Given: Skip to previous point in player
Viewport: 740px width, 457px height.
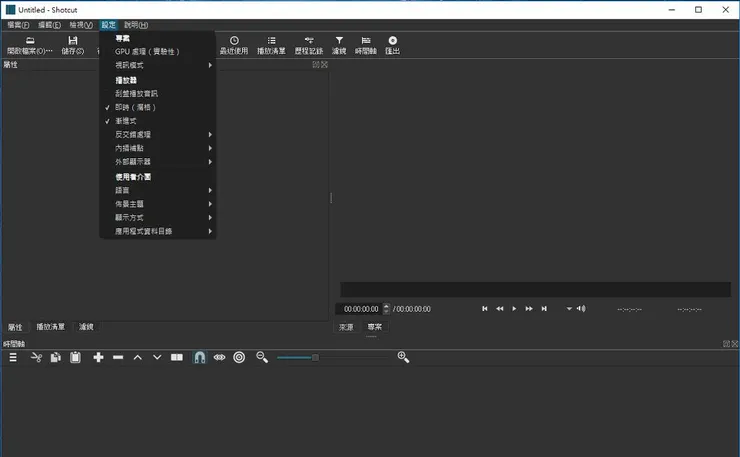Looking at the screenshot, I should pyautogui.click(x=485, y=309).
